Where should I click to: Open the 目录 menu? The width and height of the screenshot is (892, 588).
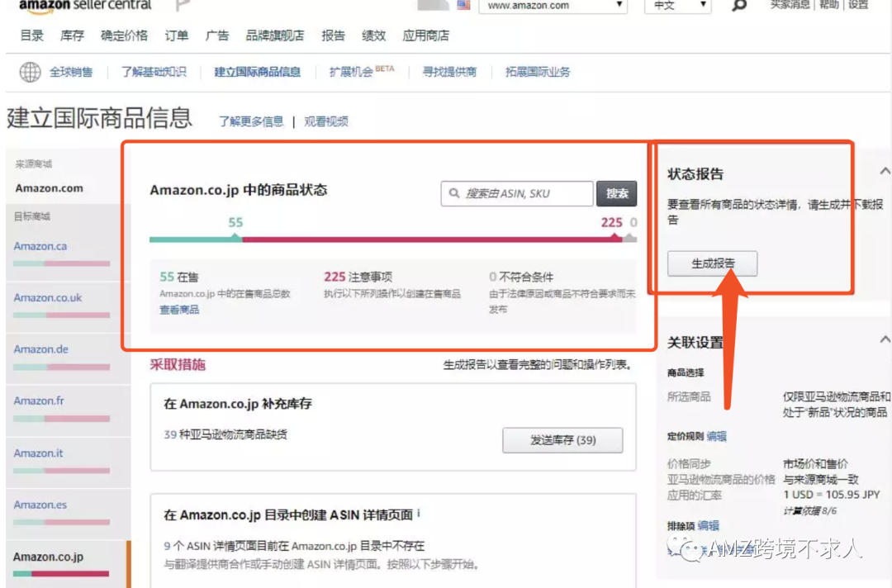click(x=32, y=36)
